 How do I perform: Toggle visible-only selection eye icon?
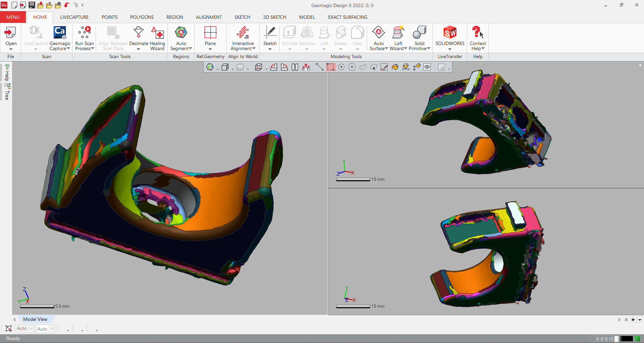427,67
